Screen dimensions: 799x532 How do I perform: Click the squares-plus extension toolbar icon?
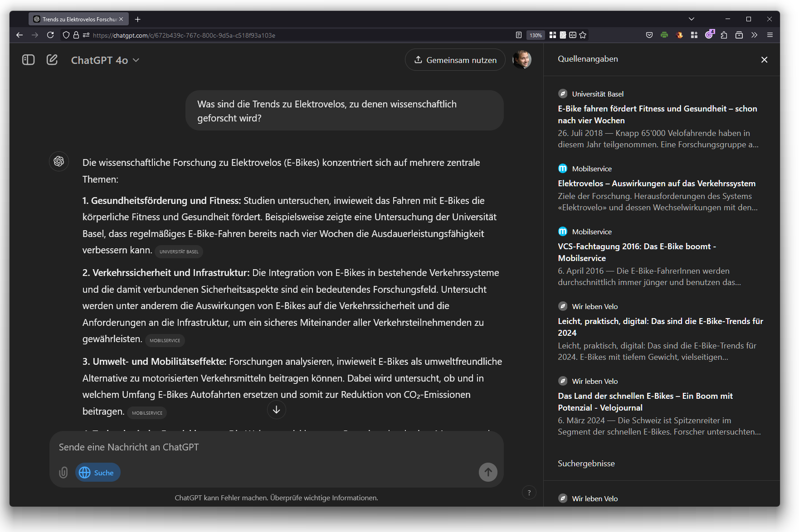pos(694,35)
